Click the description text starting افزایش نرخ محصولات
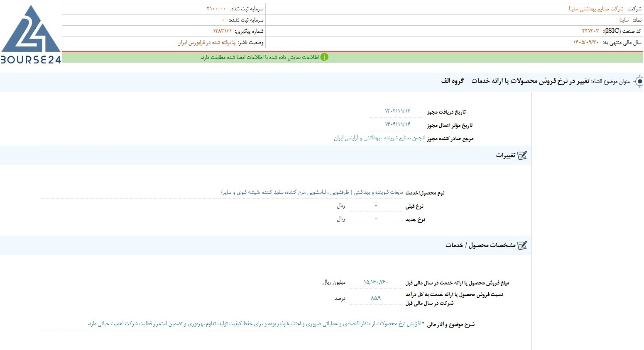 (x=254, y=323)
